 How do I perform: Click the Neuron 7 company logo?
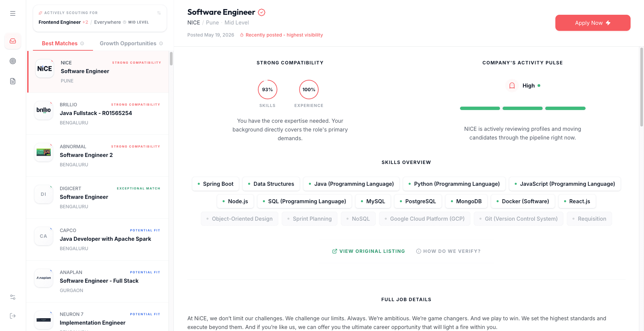point(44,320)
